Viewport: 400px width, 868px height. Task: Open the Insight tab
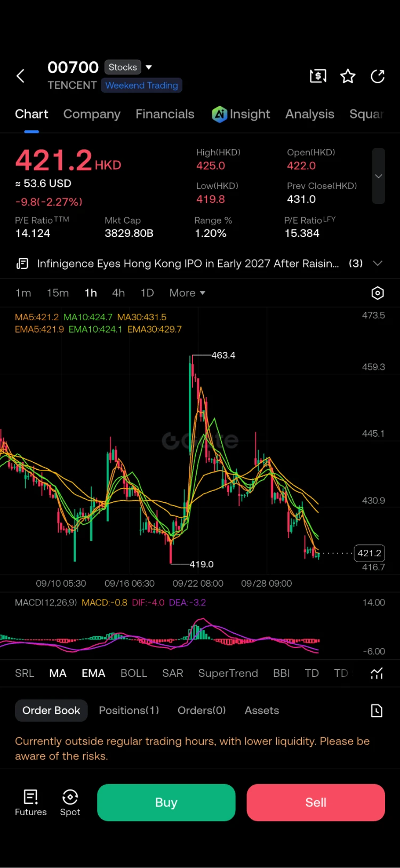click(250, 114)
